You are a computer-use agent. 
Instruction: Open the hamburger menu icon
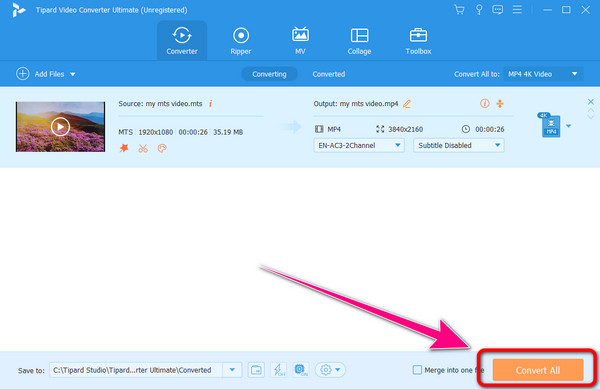(517, 10)
